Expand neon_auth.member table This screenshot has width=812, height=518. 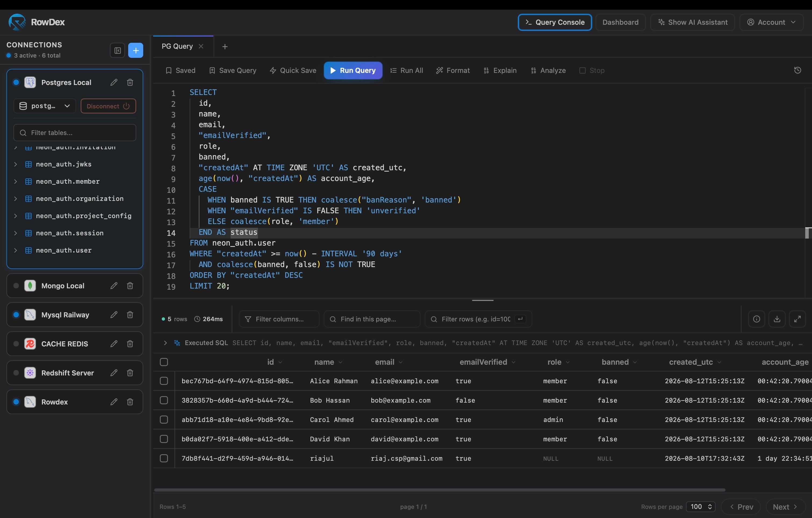(x=16, y=182)
